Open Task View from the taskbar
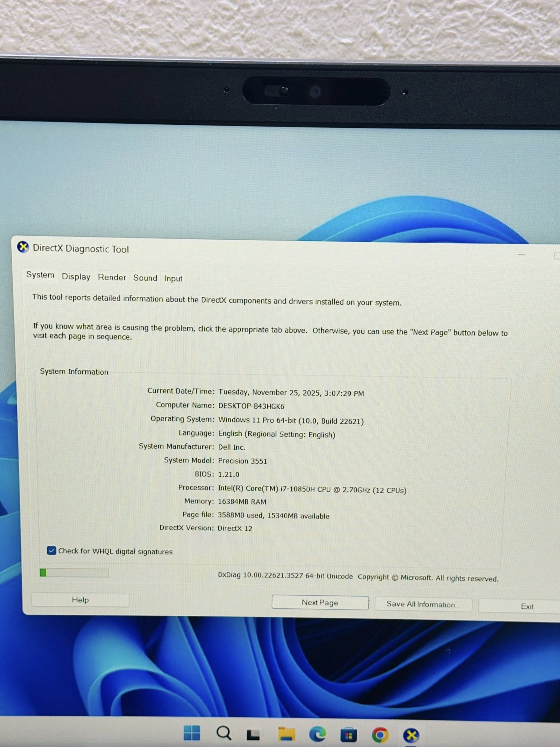 click(253, 734)
